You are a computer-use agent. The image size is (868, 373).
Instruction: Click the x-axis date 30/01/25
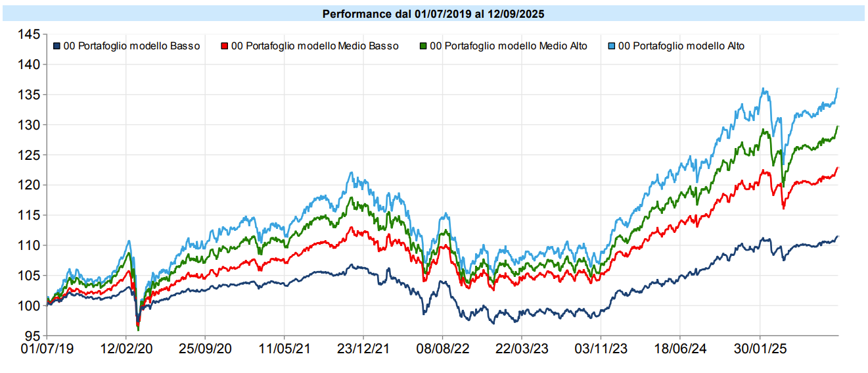pos(760,349)
